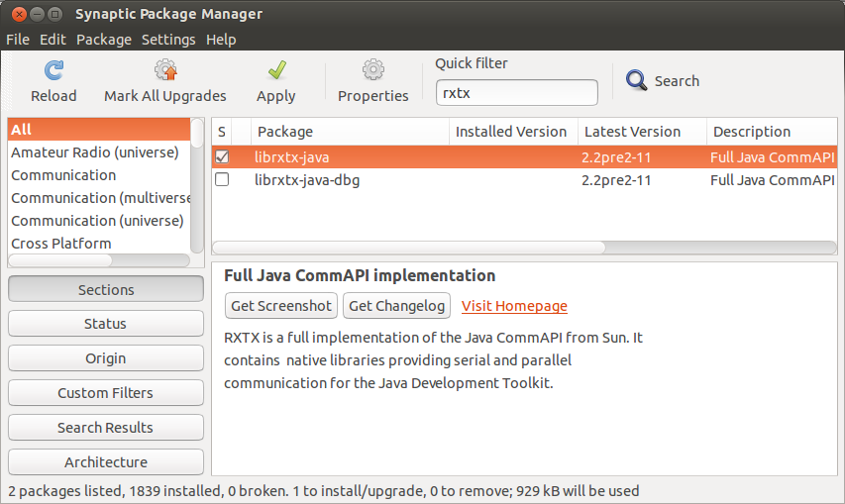Click the status bar packages summary text
Screen dimensions: 845x504
pyautogui.click(x=323, y=490)
